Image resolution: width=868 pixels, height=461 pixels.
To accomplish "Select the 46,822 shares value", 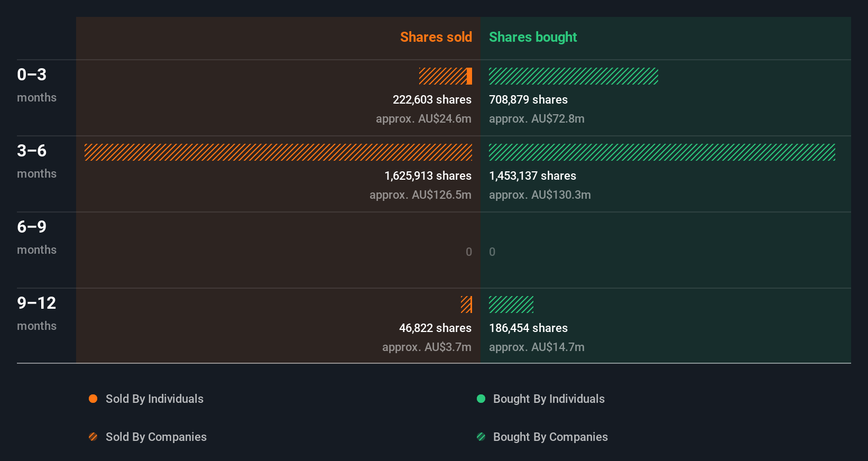I will [435, 328].
